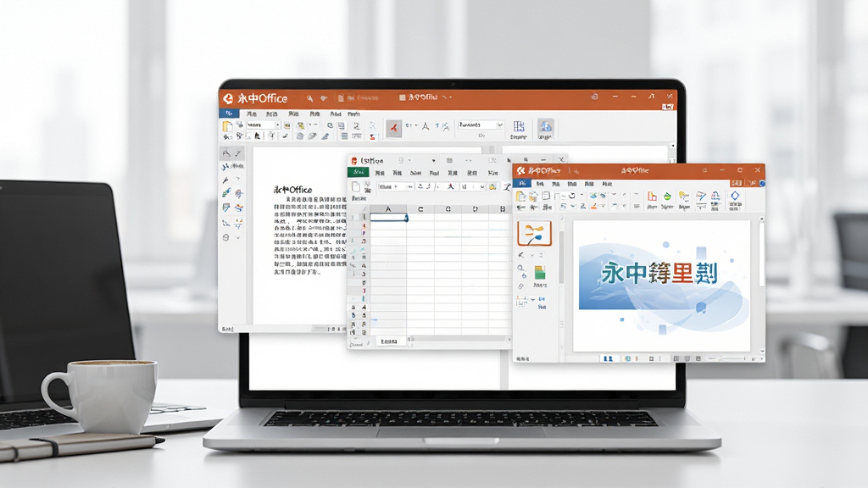Open the font size combo box in the spreadsheet toolbar
Image resolution: width=868 pixels, height=488 pixels.
[473, 187]
